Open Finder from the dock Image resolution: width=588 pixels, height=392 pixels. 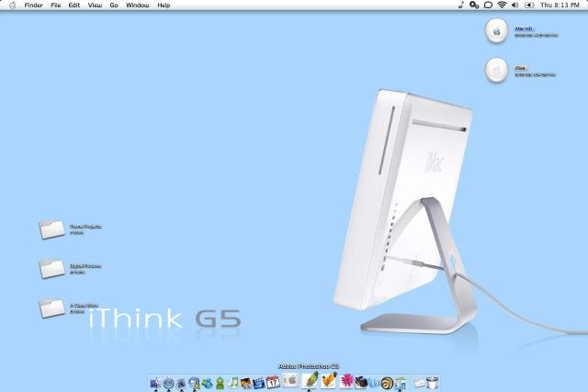click(155, 383)
